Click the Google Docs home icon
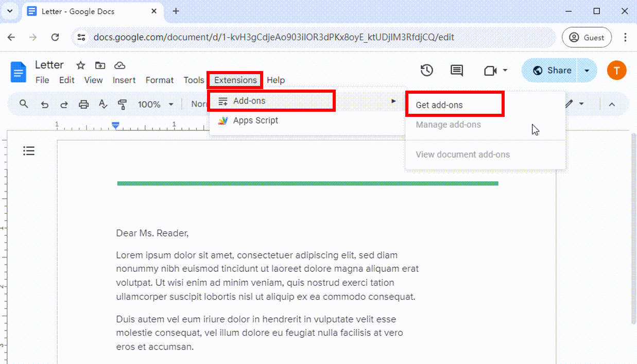637x364 pixels. [x=19, y=72]
